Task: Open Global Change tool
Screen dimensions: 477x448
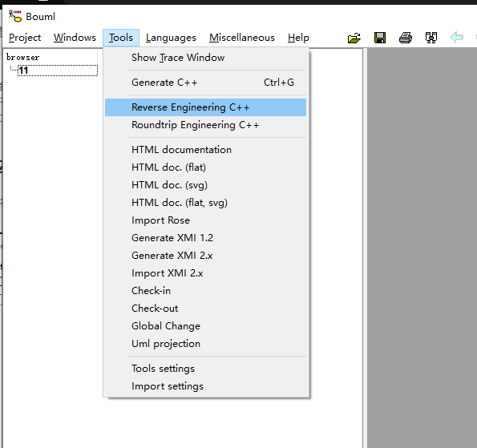Action: pos(206,326)
